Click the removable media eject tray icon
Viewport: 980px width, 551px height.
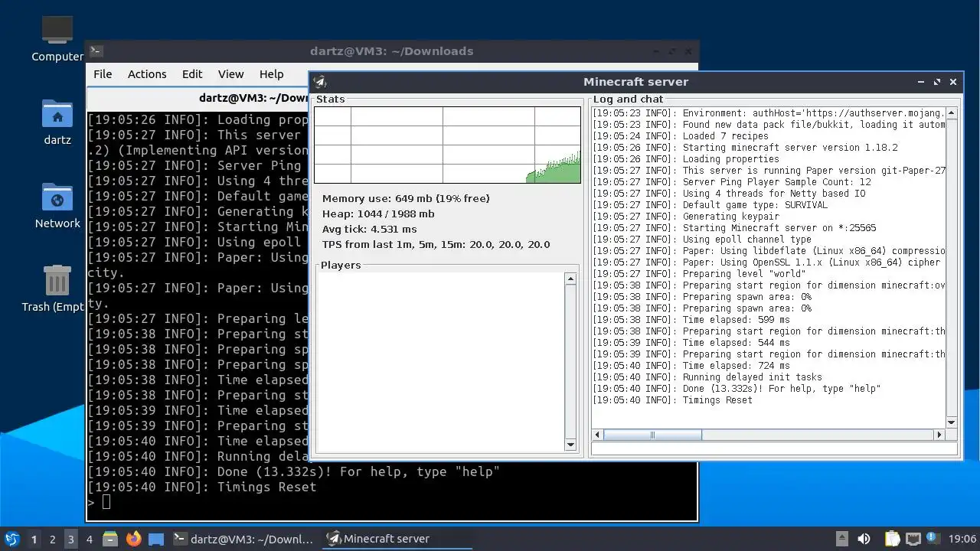841,539
